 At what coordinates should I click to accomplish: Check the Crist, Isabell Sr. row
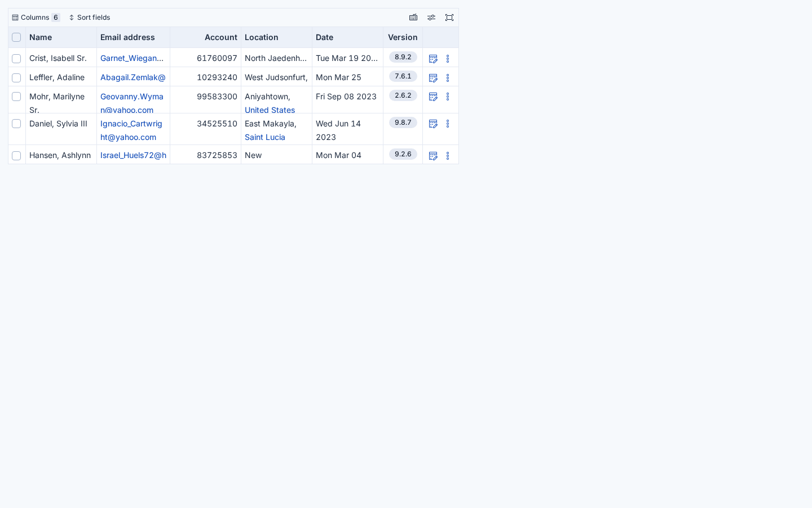(x=16, y=59)
